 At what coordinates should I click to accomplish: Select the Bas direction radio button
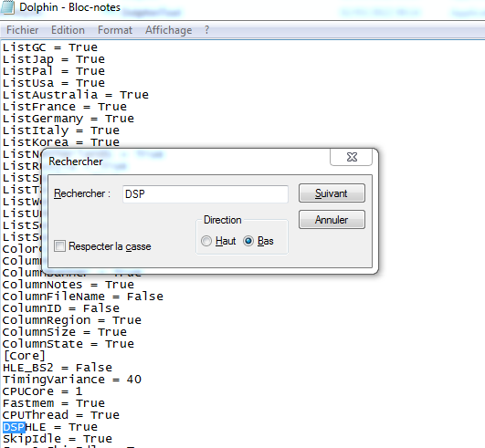(x=248, y=241)
